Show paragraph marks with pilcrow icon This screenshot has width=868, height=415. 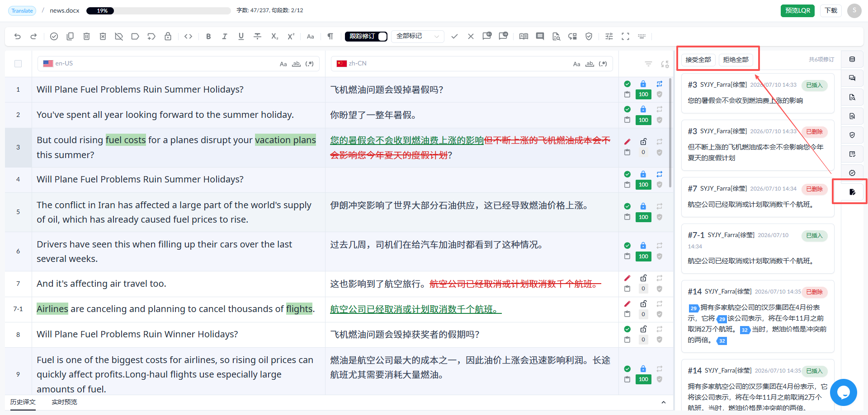tap(330, 37)
